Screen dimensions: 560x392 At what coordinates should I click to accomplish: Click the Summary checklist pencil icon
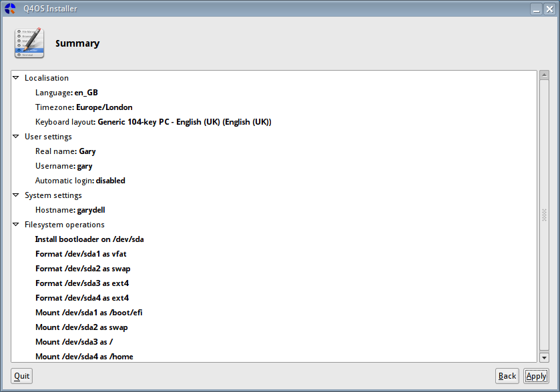(x=29, y=43)
